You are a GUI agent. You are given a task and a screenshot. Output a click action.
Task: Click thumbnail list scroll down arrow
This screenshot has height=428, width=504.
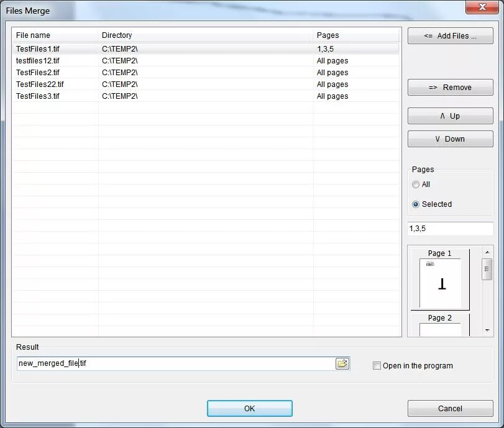[x=487, y=330]
